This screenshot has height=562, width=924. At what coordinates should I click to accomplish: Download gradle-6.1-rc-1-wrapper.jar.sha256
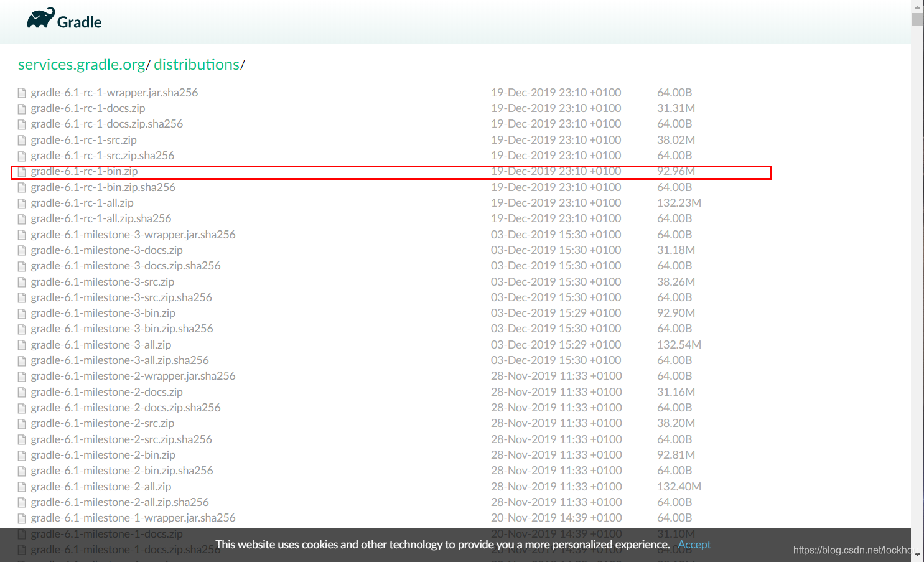tap(114, 93)
